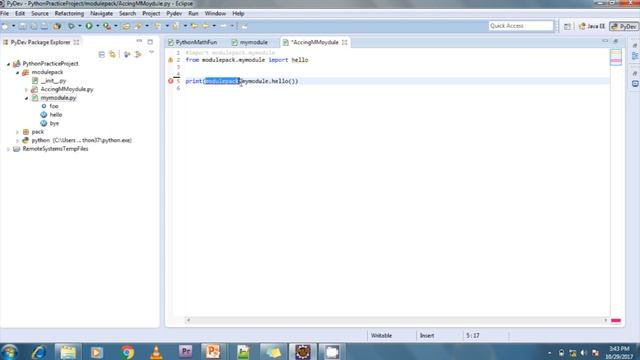Open the Window menu
This screenshot has width=640, height=360.
(216, 13)
